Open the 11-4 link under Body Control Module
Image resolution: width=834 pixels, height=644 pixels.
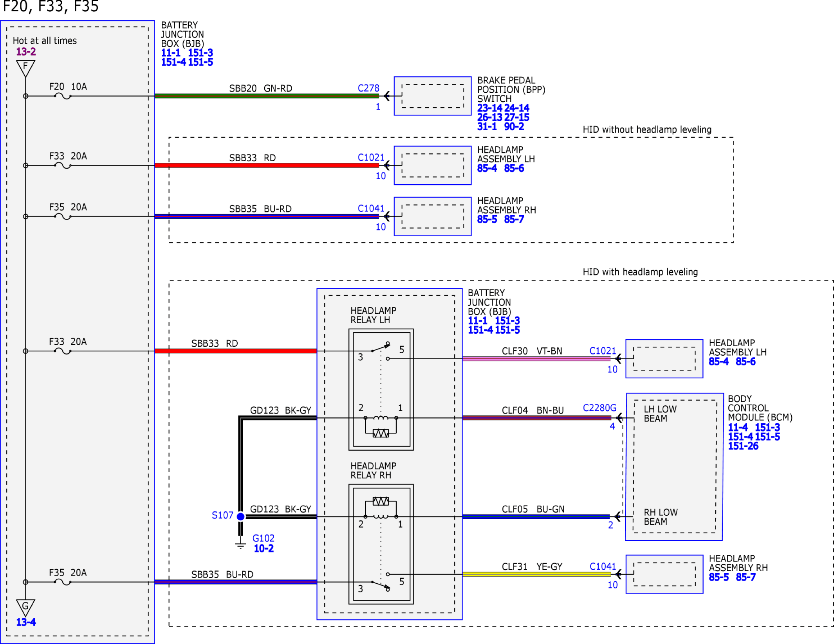pyautogui.click(x=738, y=428)
